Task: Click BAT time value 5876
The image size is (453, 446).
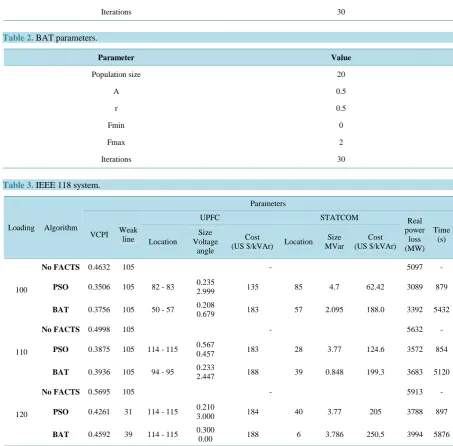Action: 441,435
